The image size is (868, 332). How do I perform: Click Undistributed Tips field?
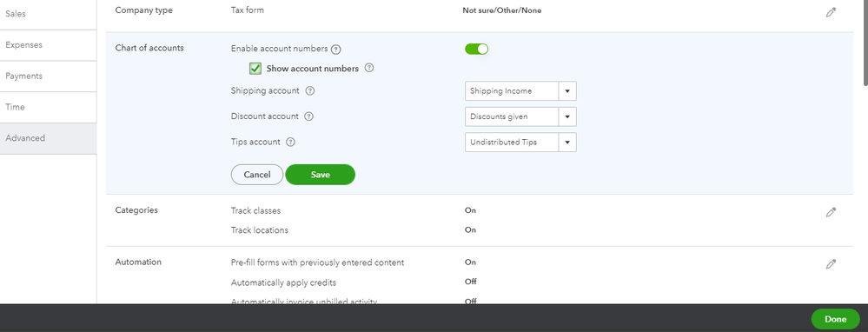[x=512, y=143]
